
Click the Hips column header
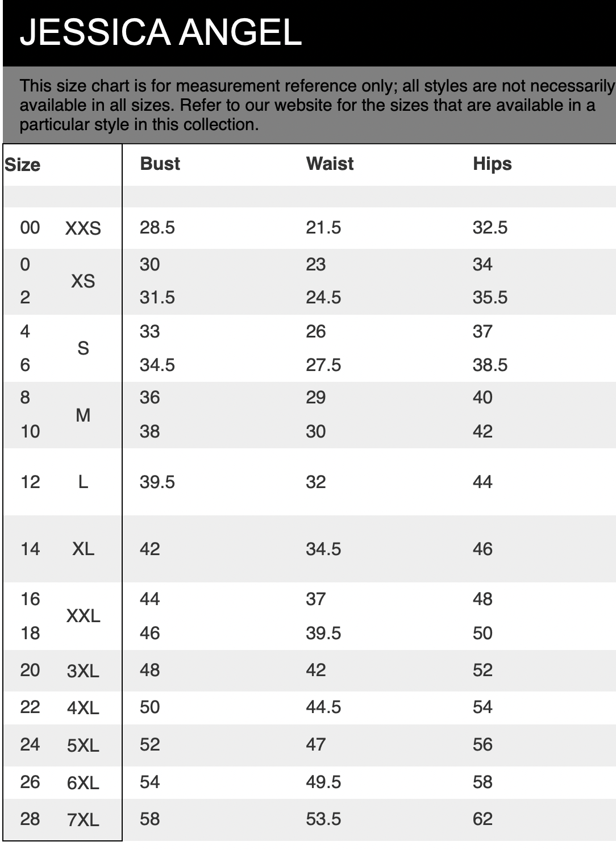pyautogui.click(x=492, y=164)
